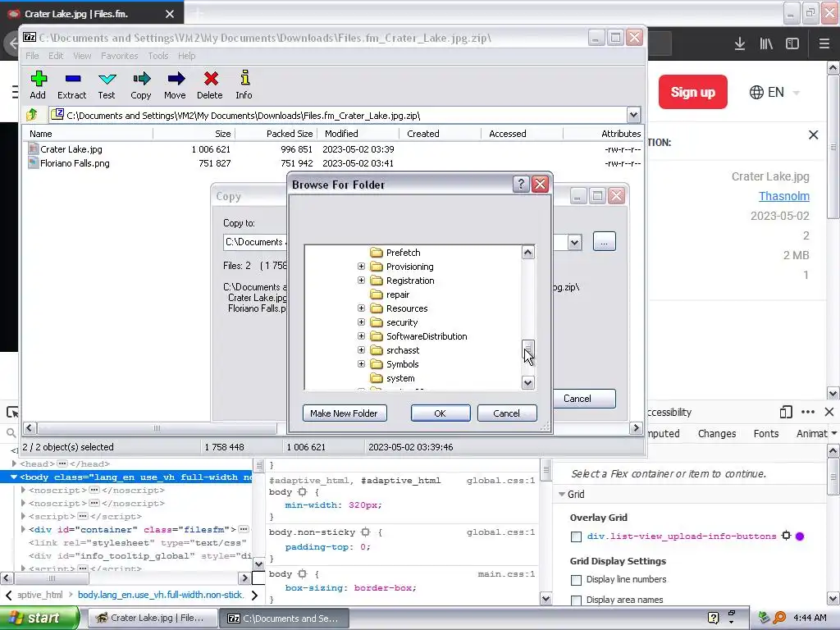The image size is (840, 630).
Task: Click Cancel in the Copy dialog
Action: click(577, 399)
